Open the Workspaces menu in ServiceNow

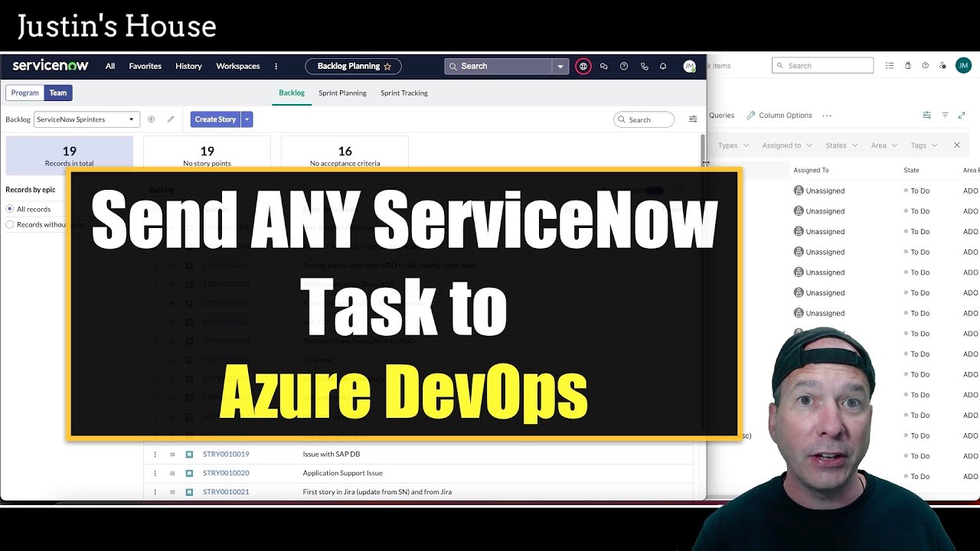(x=238, y=67)
